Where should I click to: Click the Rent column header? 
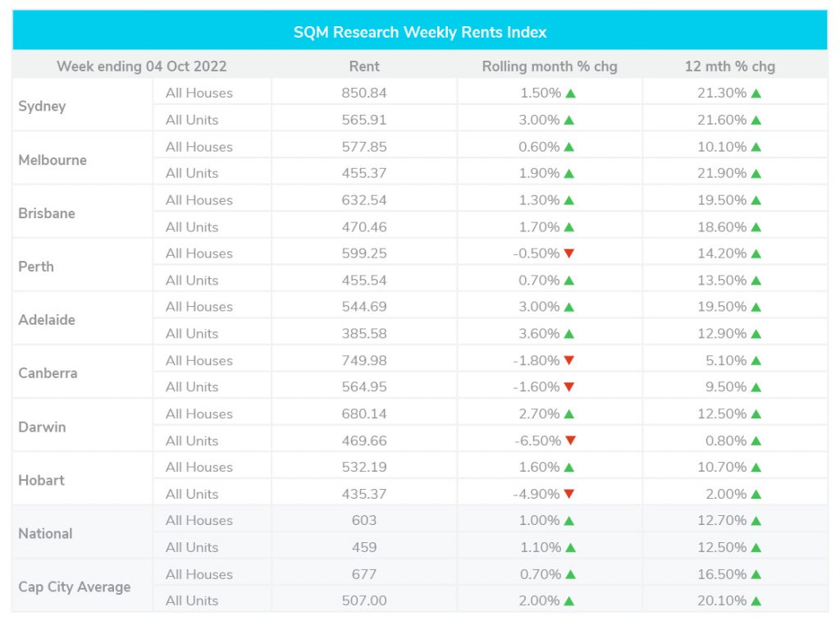click(364, 66)
